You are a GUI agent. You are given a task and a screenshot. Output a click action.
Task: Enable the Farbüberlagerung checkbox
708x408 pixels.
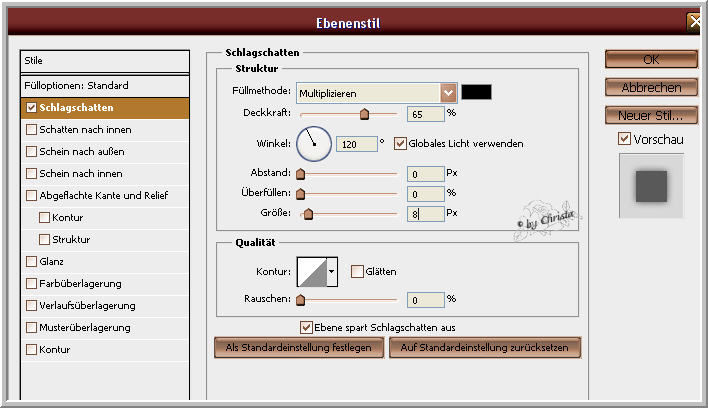[31, 283]
